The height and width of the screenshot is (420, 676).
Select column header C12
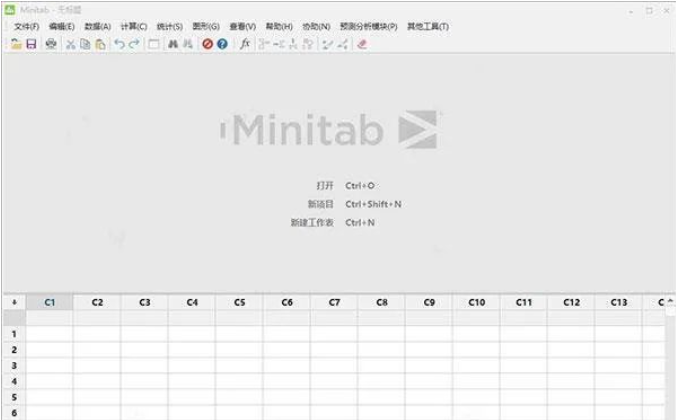[x=571, y=302]
